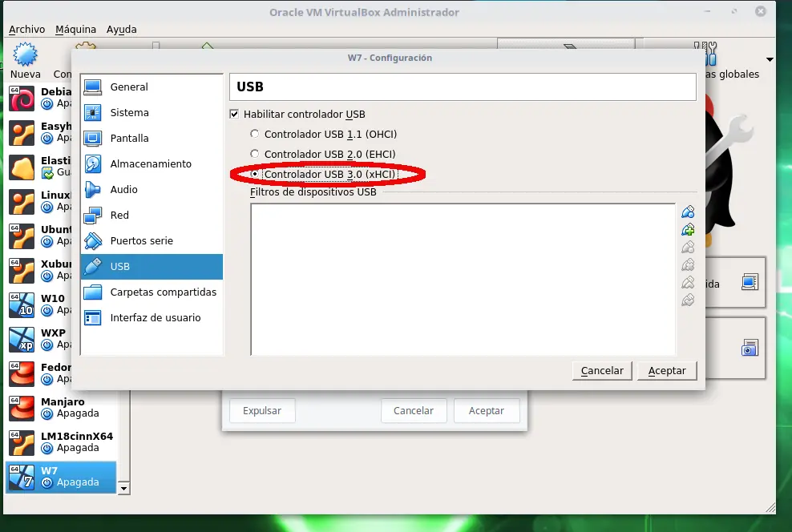Add USB filter from connected device
This screenshot has width=792, height=532.
pos(688,230)
